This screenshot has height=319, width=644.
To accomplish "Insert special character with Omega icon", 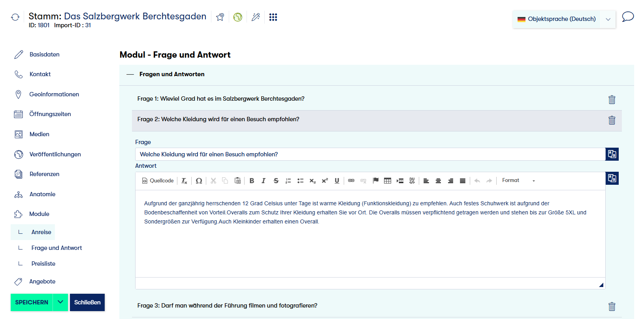I will tap(199, 181).
